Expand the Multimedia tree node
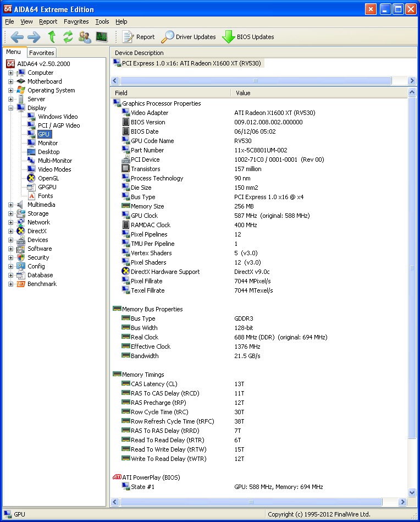Viewport: 420px width, 522px height. (10, 205)
